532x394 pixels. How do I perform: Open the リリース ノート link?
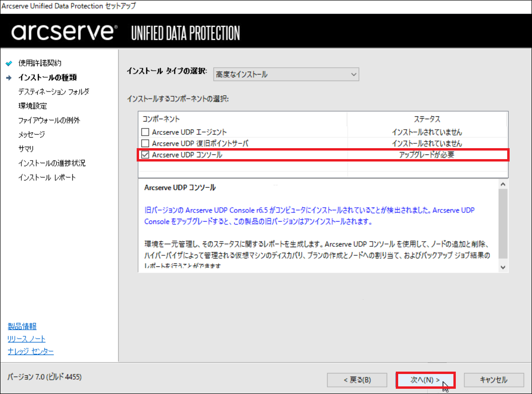point(27,339)
